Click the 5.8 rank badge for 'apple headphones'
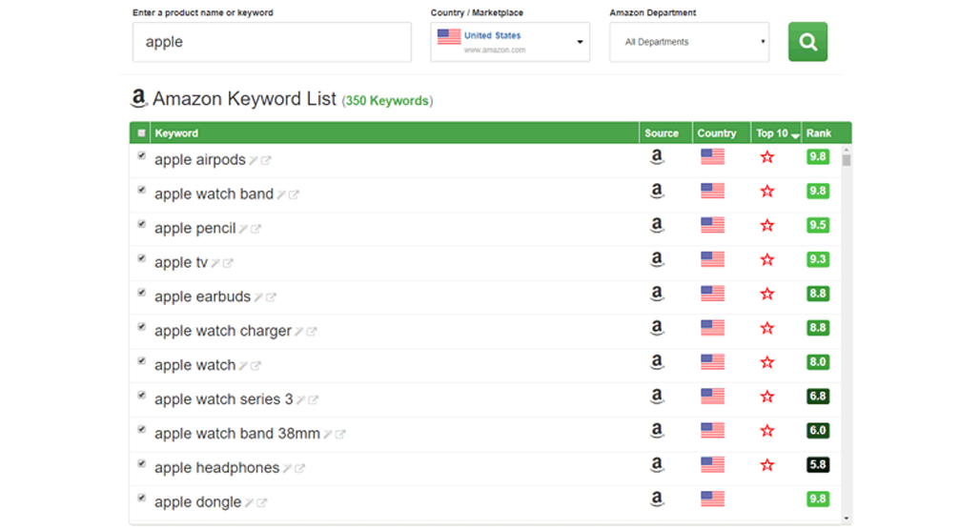Viewport: 980px width, 530px height. pos(818,464)
